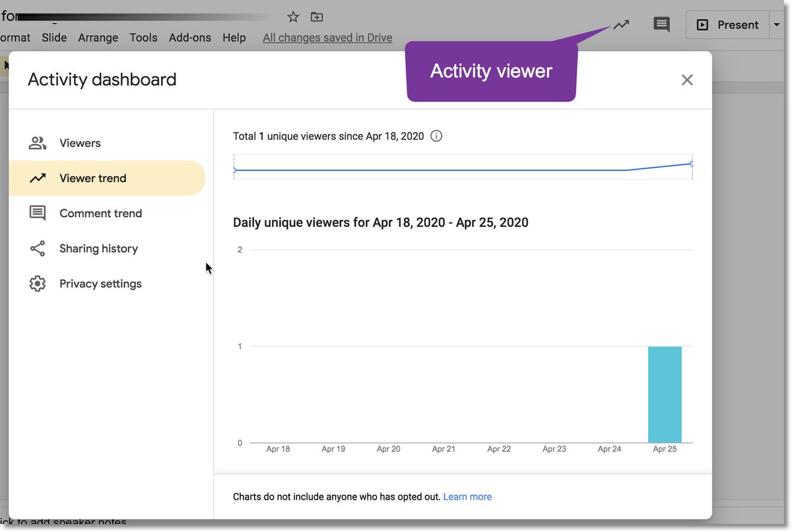The width and height of the screenshot is (792, 532).
Task: Click All changes saved in Drive link
Action: pos(327,38)
